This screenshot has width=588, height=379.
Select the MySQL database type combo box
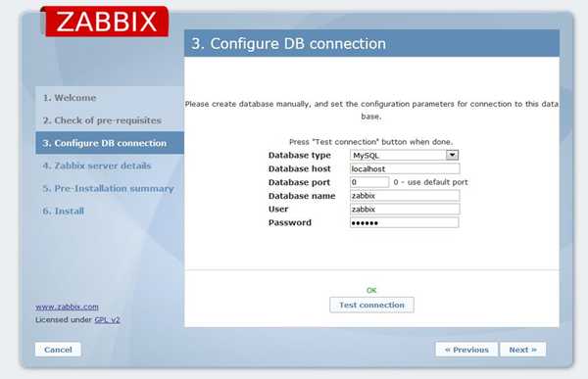coord(404,155)
